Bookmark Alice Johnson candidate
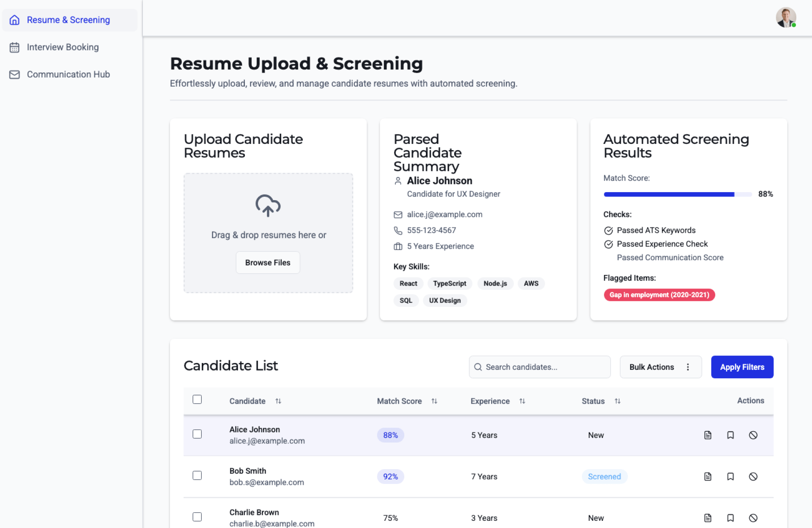 tap(730, 435)
